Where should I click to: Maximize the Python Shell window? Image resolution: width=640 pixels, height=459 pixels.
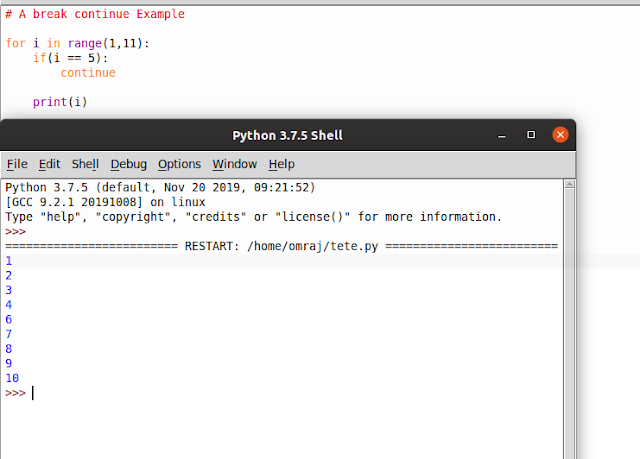[531, 135]
